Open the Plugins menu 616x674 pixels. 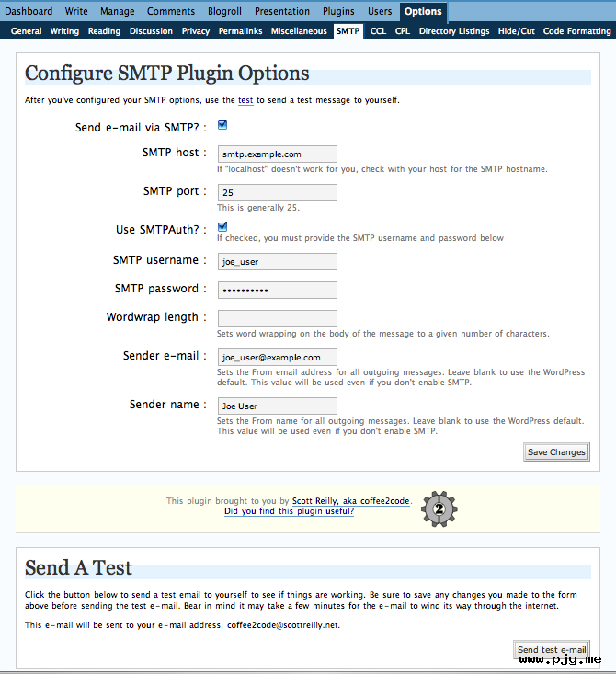(x=338, y=11)
